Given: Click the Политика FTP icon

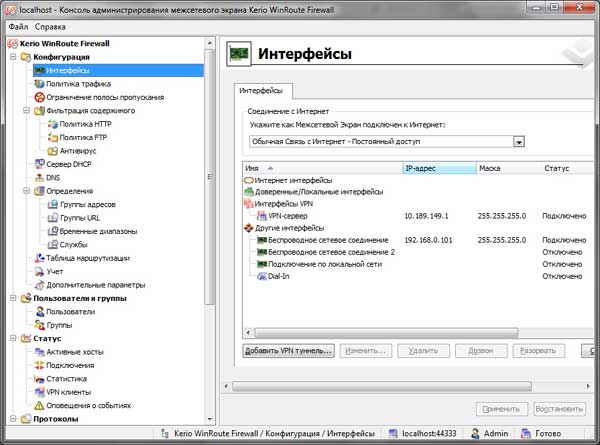Looking at the screenshot, I should pyautogui.click(x=53, y=137).
